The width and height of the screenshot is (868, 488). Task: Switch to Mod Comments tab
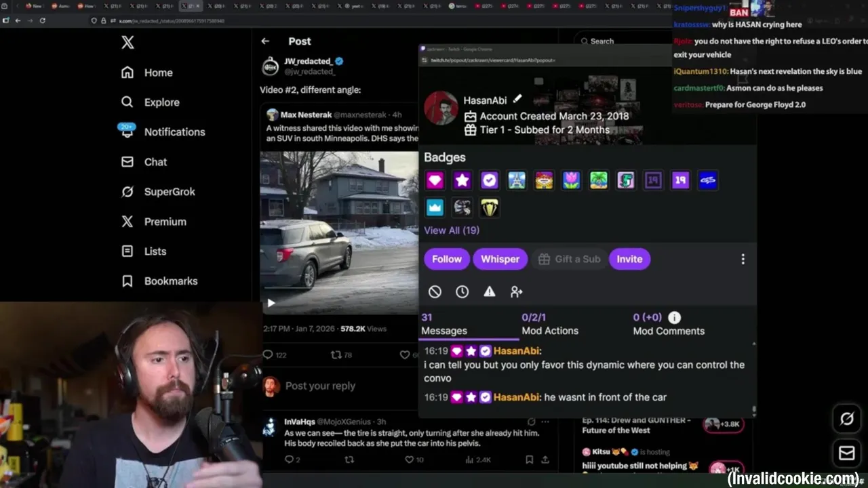[x=669, y=324]
